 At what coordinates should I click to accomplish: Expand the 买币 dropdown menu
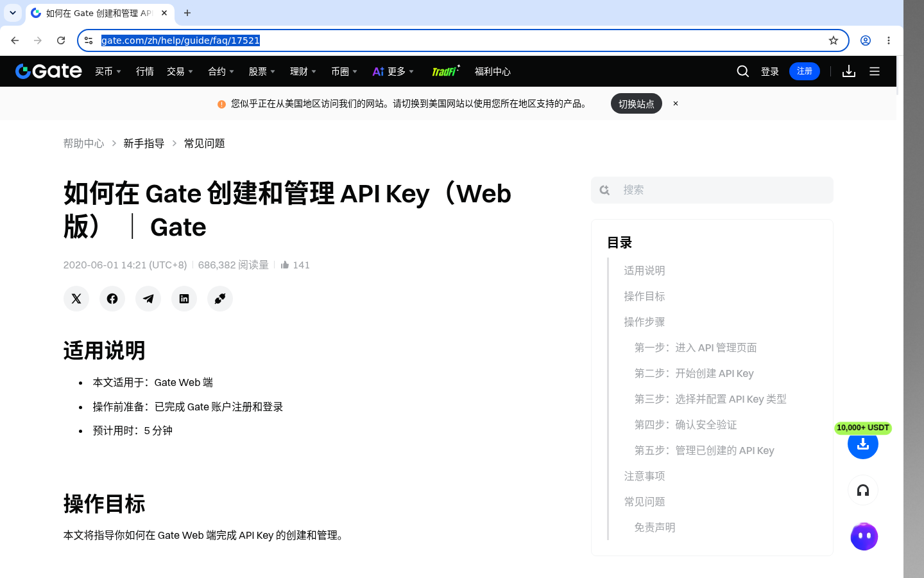click(108, 71)
